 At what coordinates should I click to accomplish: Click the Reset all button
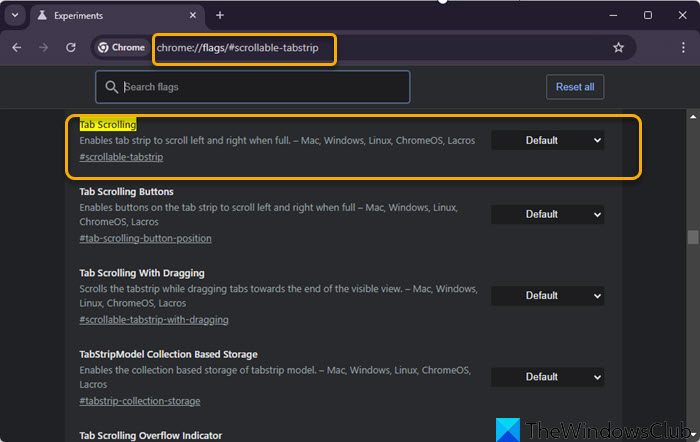tap(575, 87)
